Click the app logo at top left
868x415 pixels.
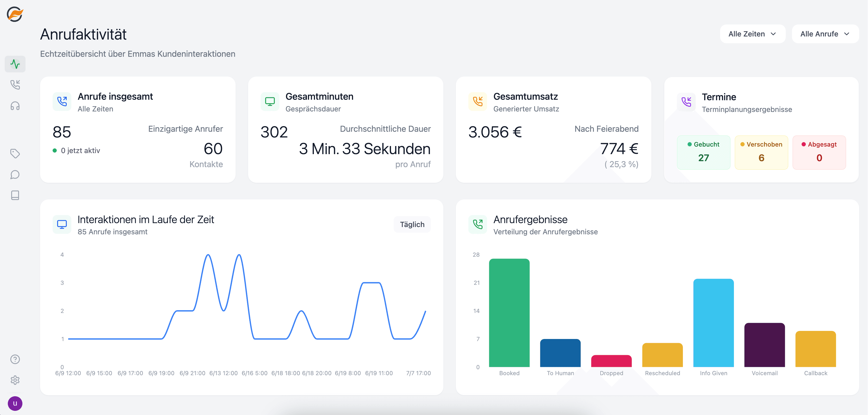[x=15, y=15]
